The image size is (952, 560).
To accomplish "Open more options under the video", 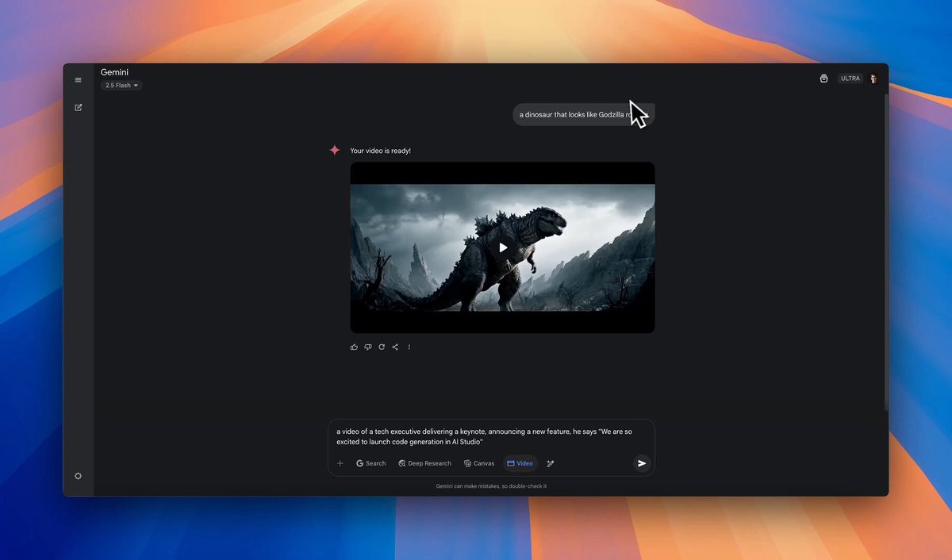I will point(409,347).
